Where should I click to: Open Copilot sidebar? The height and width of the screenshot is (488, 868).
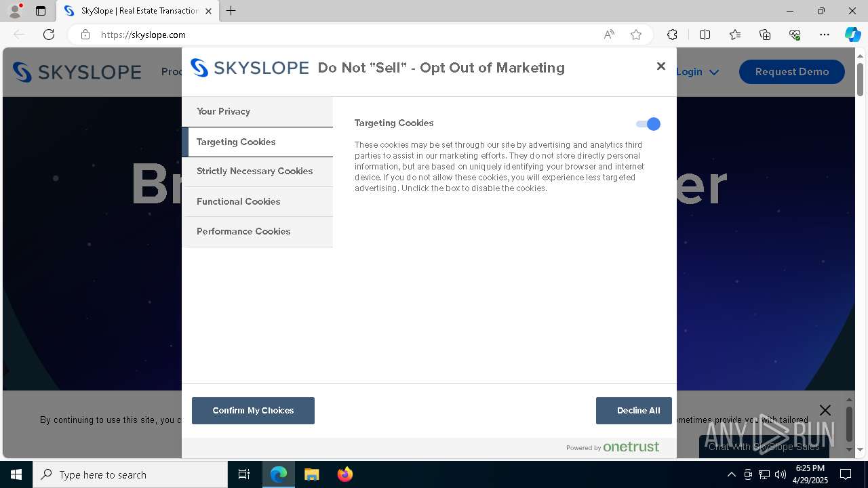pos(852,35)
